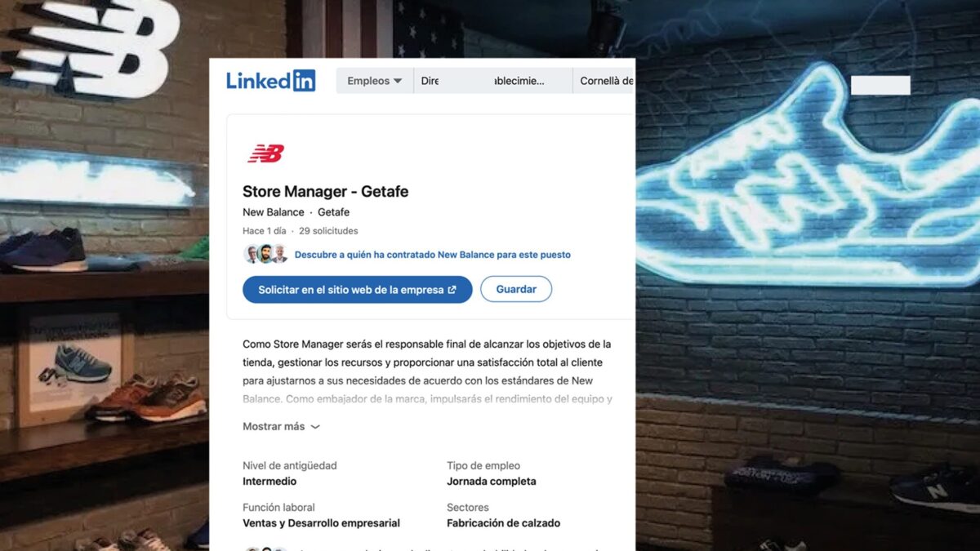Click Ventas y Desarrollo empresarial text
This screenshot has height=551, width=980.
coord(321,523)
